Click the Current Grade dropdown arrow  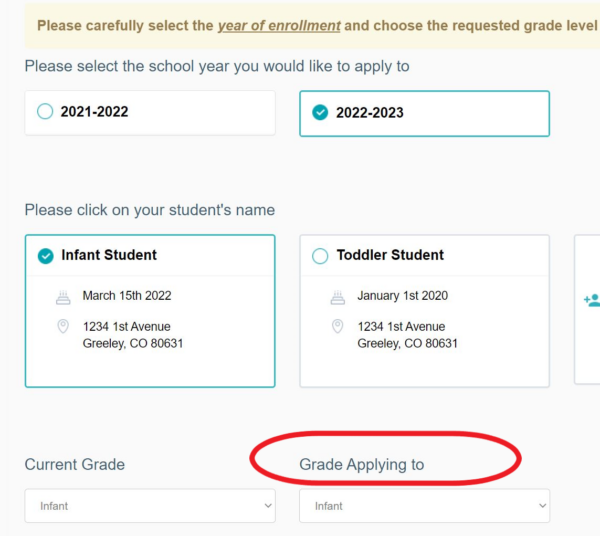click(267, 506)
